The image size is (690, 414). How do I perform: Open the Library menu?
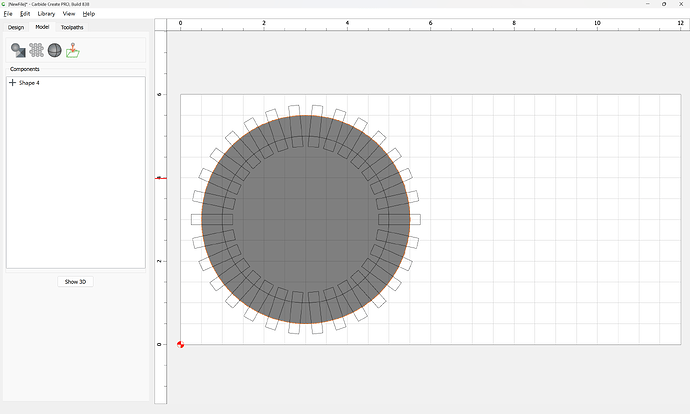point(46,14)
